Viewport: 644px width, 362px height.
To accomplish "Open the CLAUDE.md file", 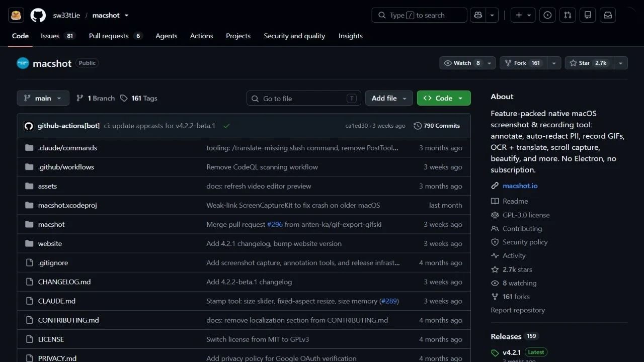I will point(57,301).
